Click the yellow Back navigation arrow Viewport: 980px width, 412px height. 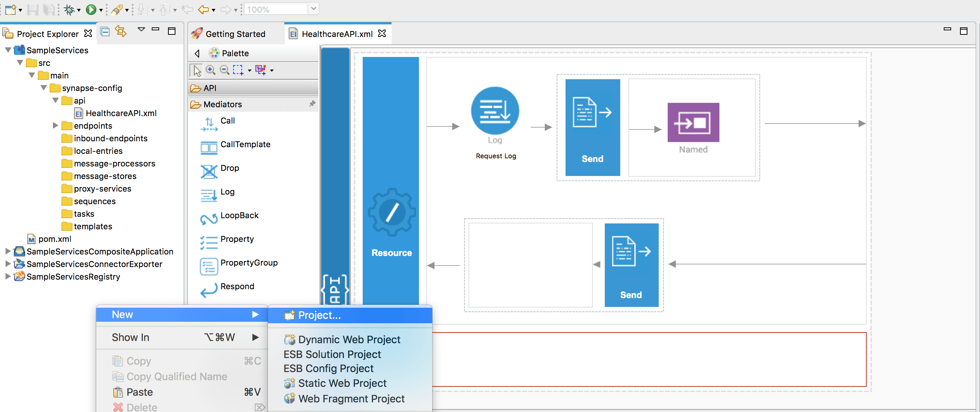tap(204, 10)
